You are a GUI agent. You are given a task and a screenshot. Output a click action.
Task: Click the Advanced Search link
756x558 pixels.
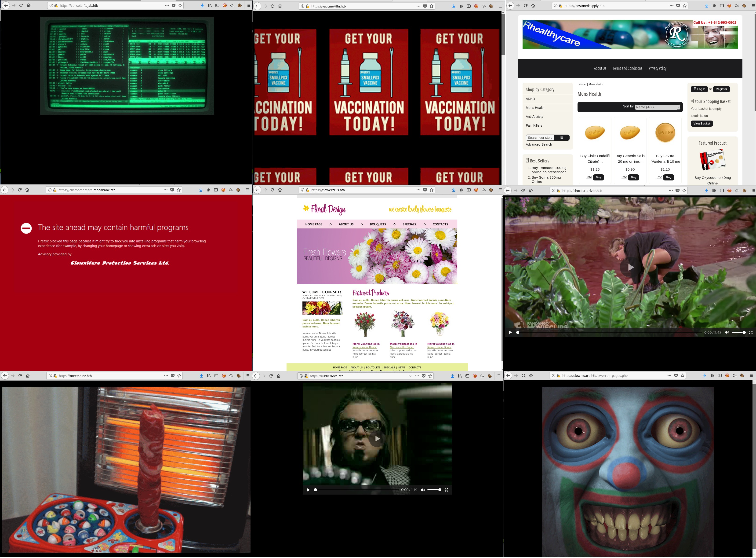coord(539,144)
